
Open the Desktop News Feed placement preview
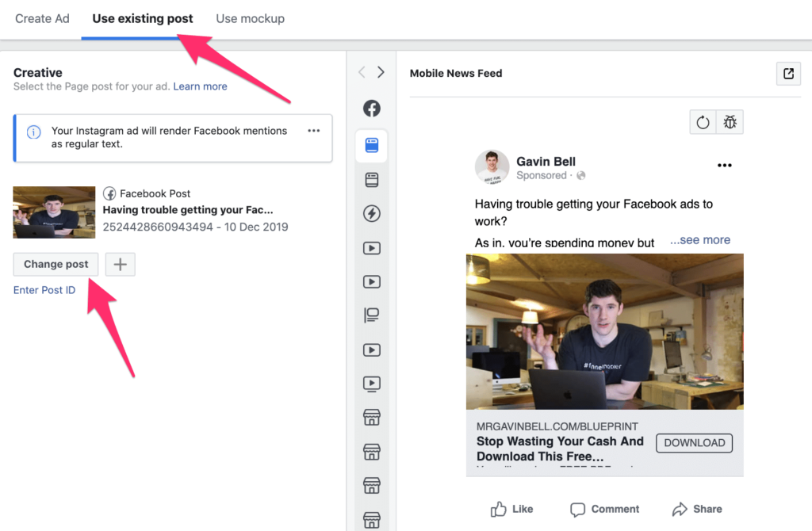tap(371, 180)
